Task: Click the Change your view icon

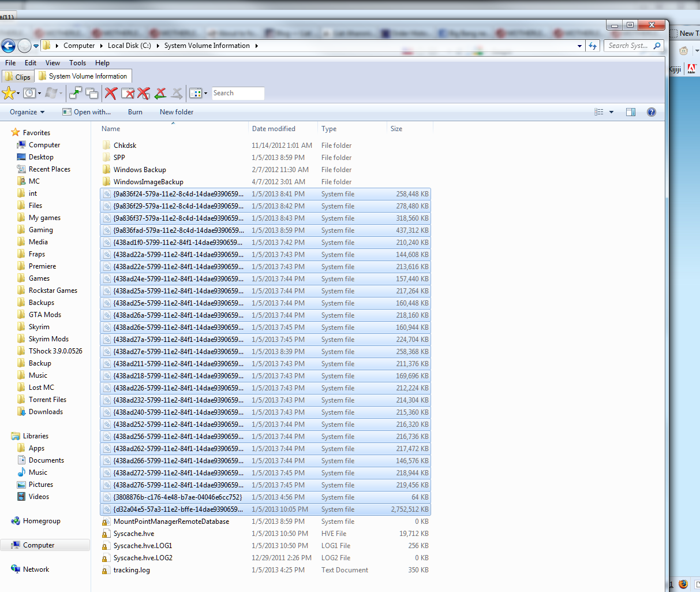Action: [599, 112]
